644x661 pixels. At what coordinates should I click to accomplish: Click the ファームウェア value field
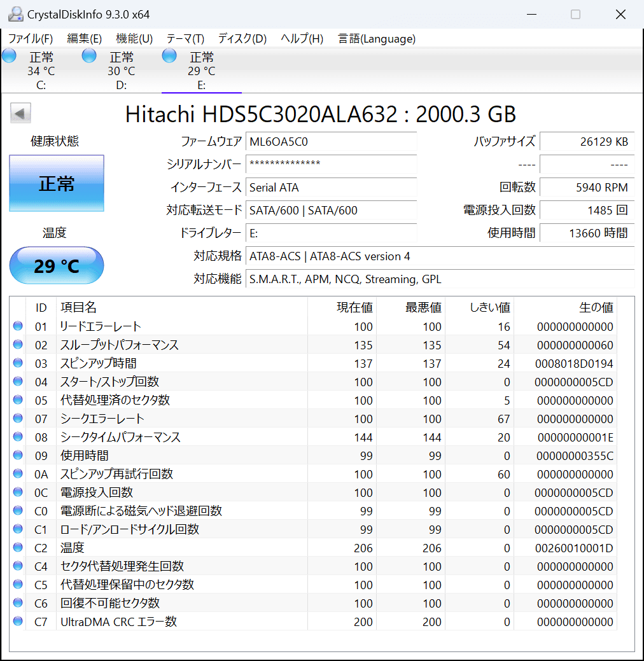[x=331, y=141]
